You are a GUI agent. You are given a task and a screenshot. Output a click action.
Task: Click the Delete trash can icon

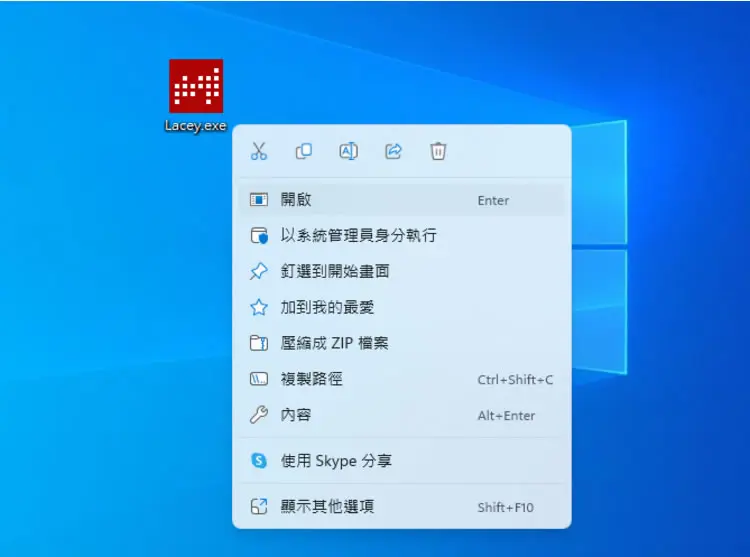(x=438, y=151)
